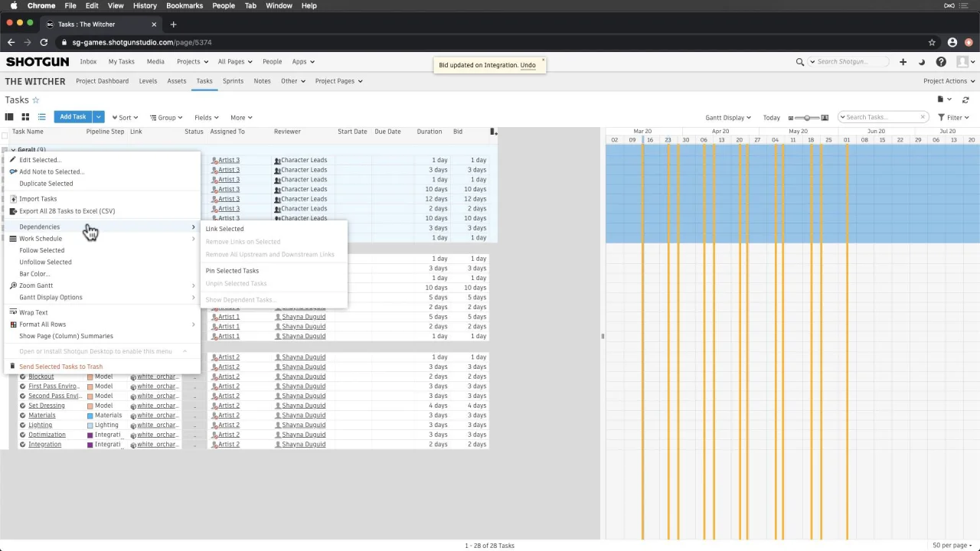This screenshot has width=980, height=551.
Task: Open the Add Task dropdown arrow
Action: tap(98, 117)
